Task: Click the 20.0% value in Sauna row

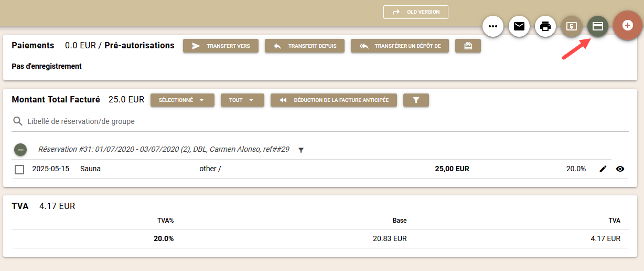Action: point(576,169)
